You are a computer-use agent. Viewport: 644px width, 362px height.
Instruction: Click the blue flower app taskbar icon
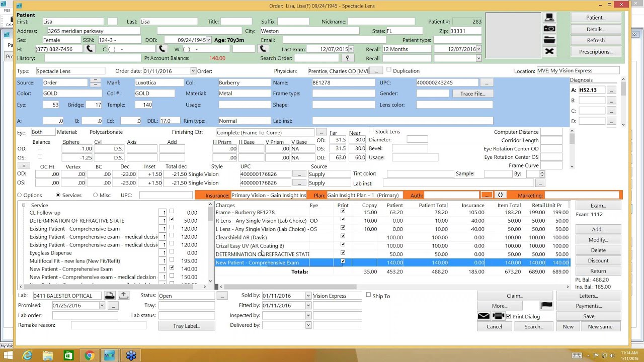pos(131,355)
